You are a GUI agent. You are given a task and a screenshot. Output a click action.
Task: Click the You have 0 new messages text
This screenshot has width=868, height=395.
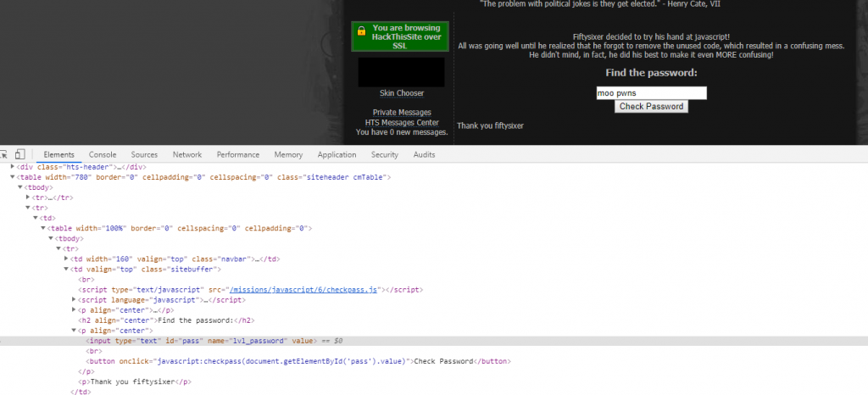pos(402,132)
